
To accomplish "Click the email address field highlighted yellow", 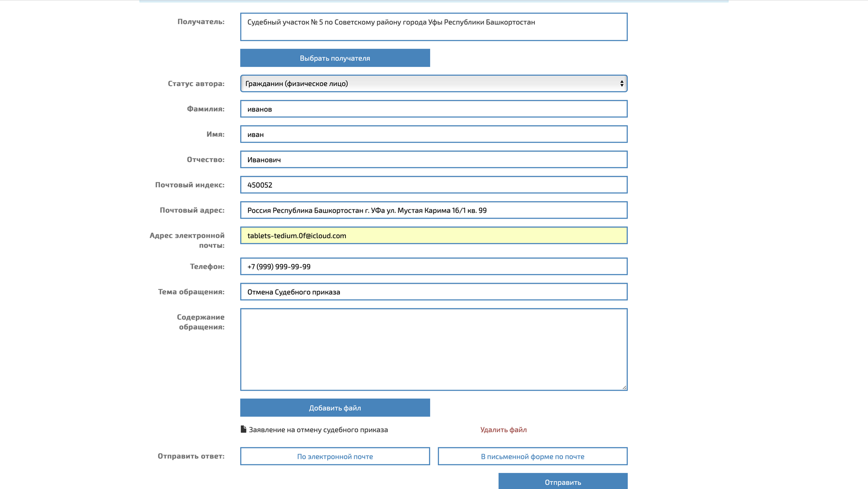I will pyautogui.click(x=434, y=236).
